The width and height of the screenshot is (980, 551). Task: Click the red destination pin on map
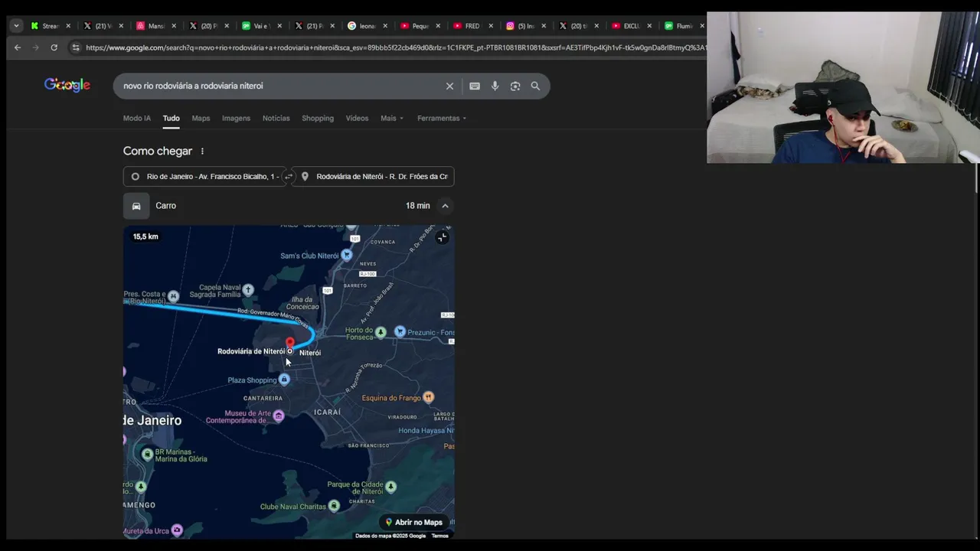coord(289,343)
